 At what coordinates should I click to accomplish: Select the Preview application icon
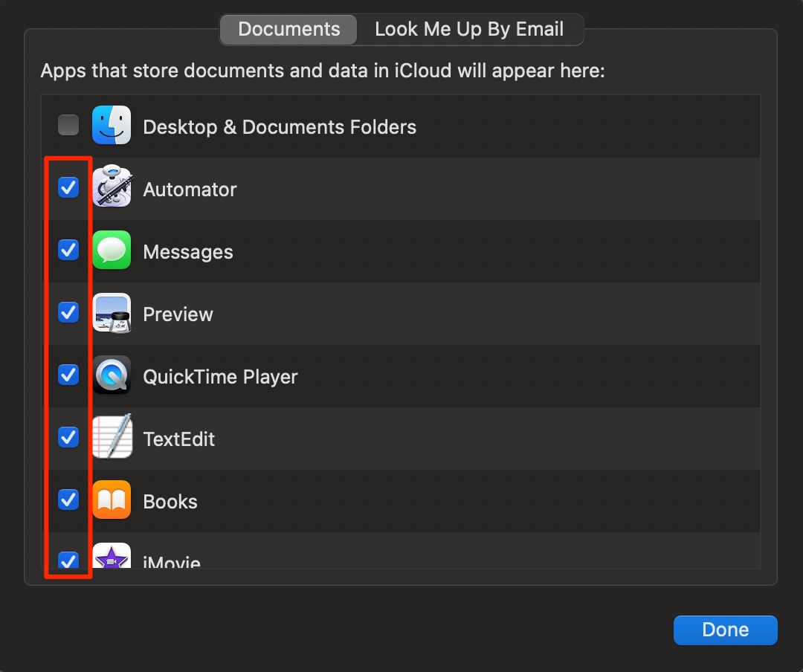(x=112, y=313)
